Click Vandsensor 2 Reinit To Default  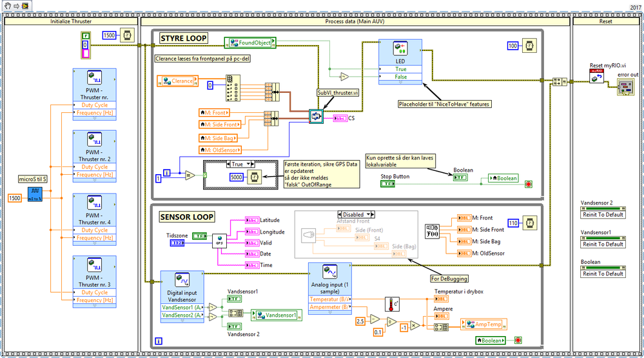point(603,213)
